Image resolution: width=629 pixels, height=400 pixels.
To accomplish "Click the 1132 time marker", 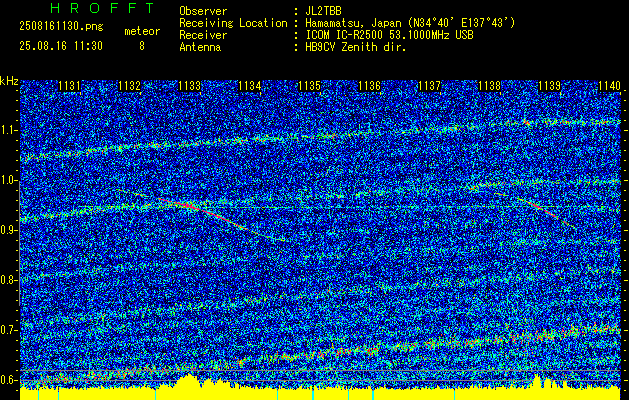I will (130, 86).
